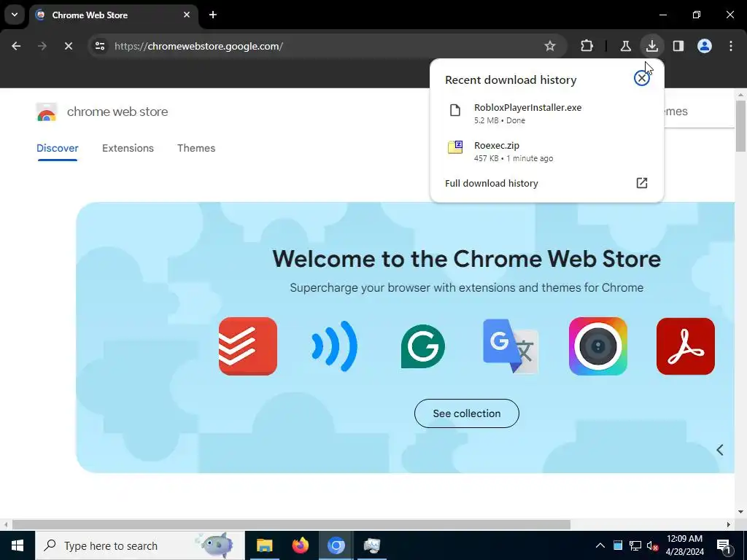Open Chrome Labs flask icon
This screenshot has height=560, width=747.
(x=625, y=46)
